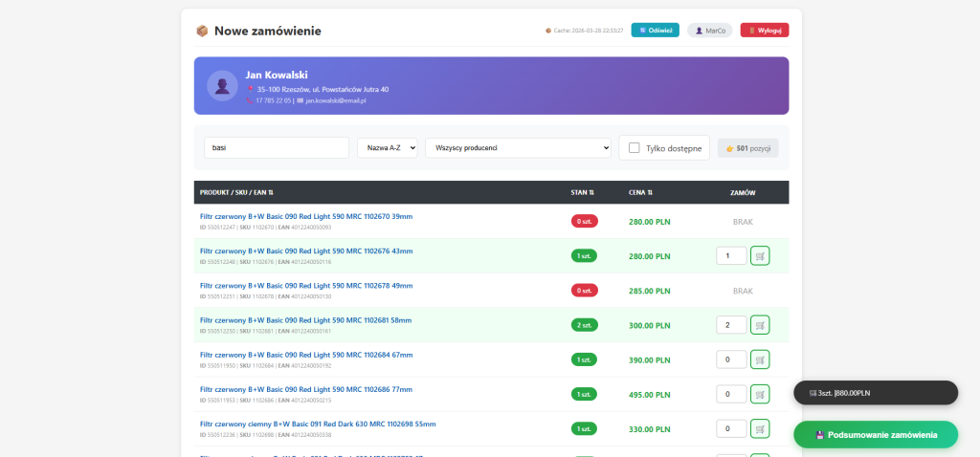
Task: Sort table by STAN column
Action: [x=582, y=192]
